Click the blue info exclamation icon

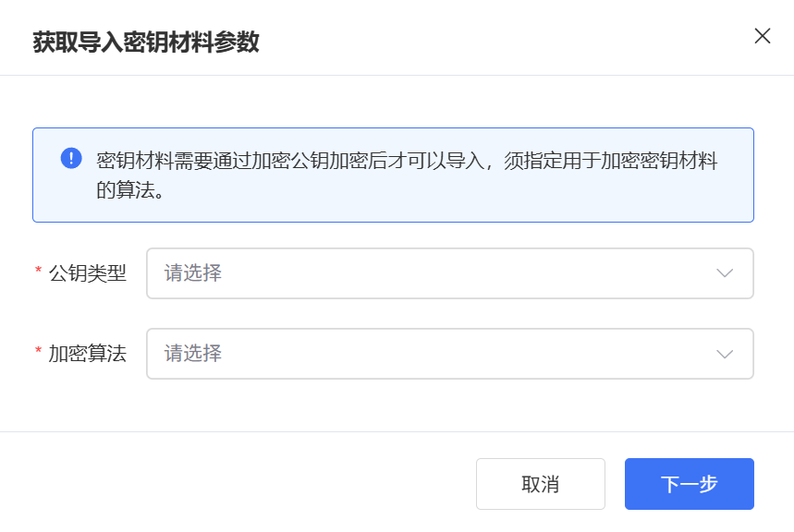tap(71, 159)
